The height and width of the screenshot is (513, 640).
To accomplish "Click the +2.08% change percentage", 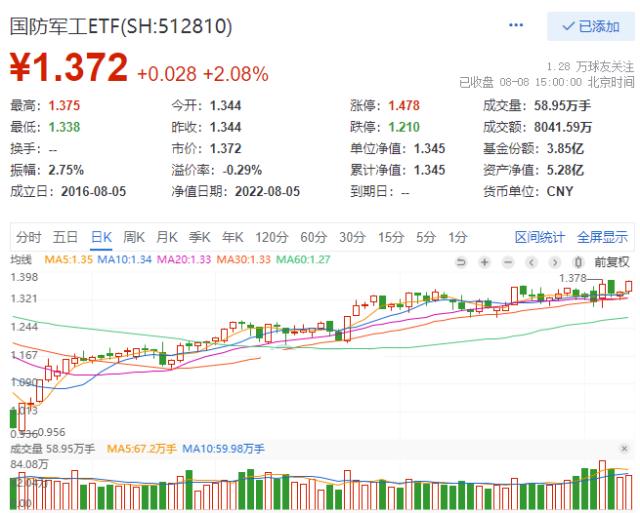I will click(236, 74).
